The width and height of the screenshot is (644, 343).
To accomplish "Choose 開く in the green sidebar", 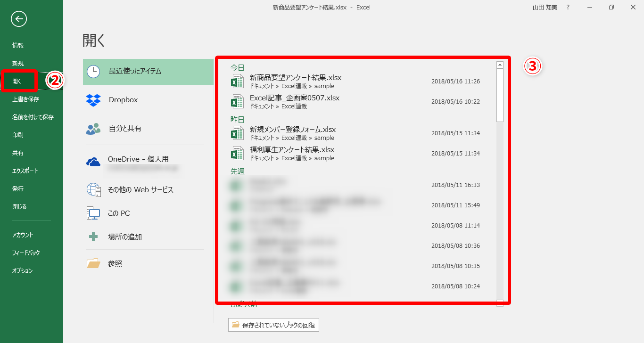I will coord(17,82).
